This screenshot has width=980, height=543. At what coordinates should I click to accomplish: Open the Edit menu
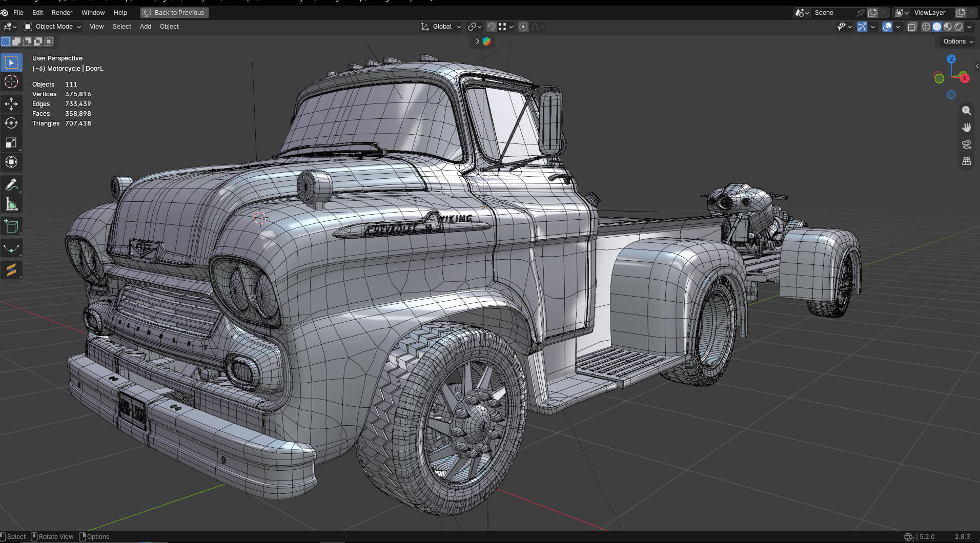[x=37, y=12]
